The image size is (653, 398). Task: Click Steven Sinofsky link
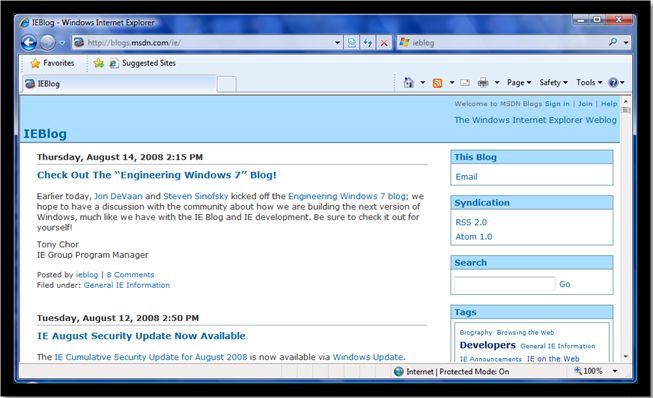pyautogui.click(x=196, y=196)
